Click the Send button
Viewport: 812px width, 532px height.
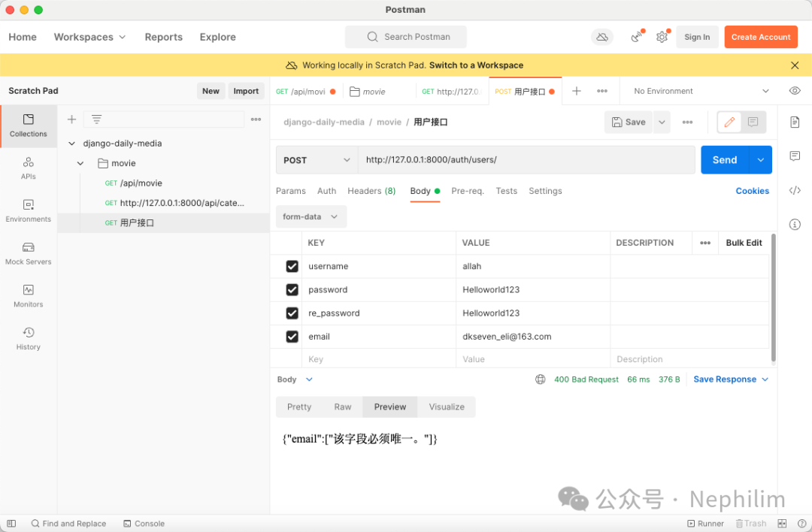pyautogui.click(x=725, y=160)
